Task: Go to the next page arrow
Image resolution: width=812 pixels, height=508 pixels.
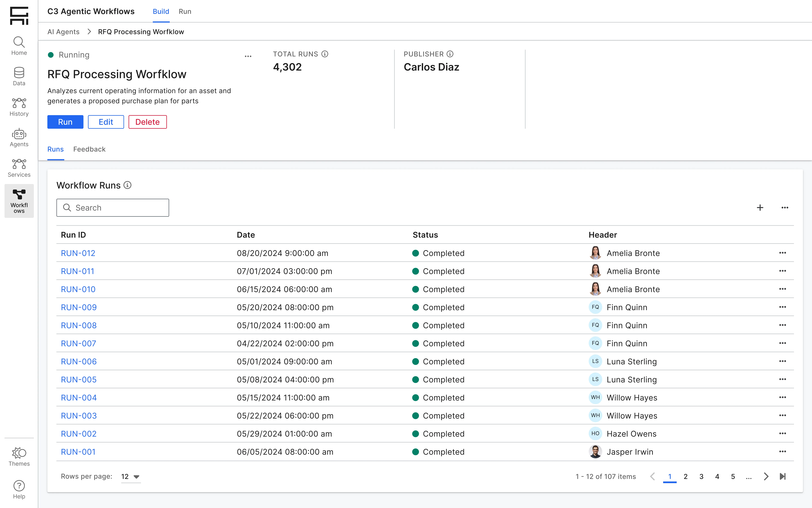Action: (x=766, y=476)
